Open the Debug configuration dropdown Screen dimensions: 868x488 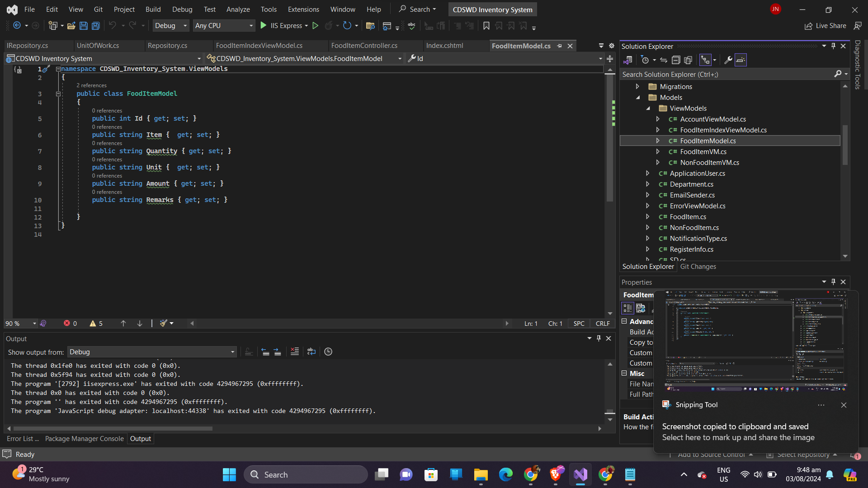(x=171, y=26)
